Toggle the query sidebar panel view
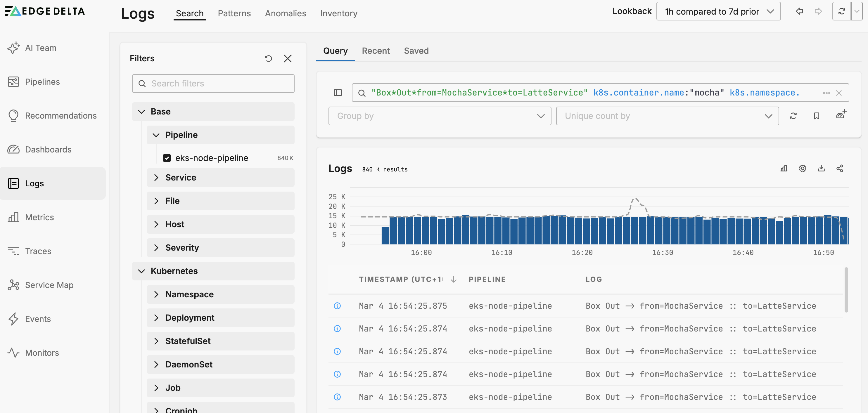 click(337, 92)
